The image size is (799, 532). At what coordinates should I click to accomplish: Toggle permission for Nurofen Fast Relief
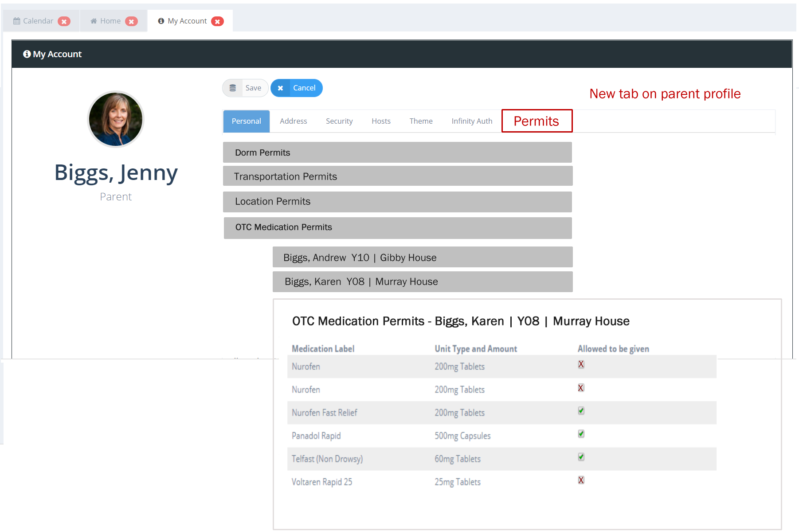pyautogui.click(x=581, y=411)
